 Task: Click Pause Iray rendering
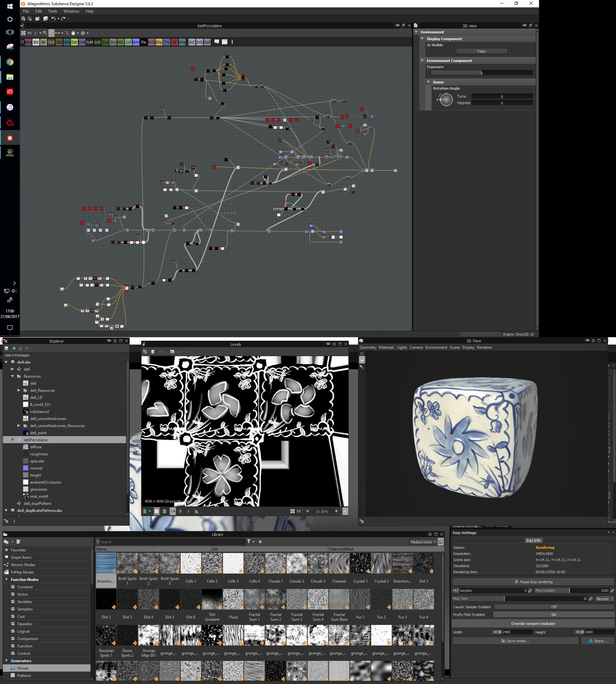533,582
